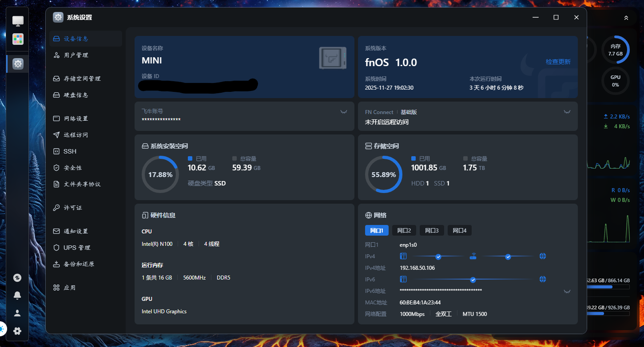This screenshot has width=644, height=347.
Task: Click the 55.89% storage space ring chart
Action: tap(384, 174)
